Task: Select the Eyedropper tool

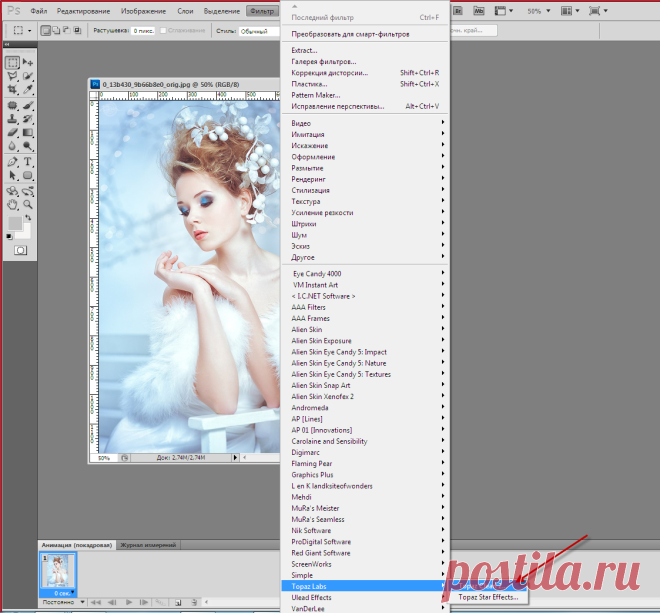Action: click(28, 89)
